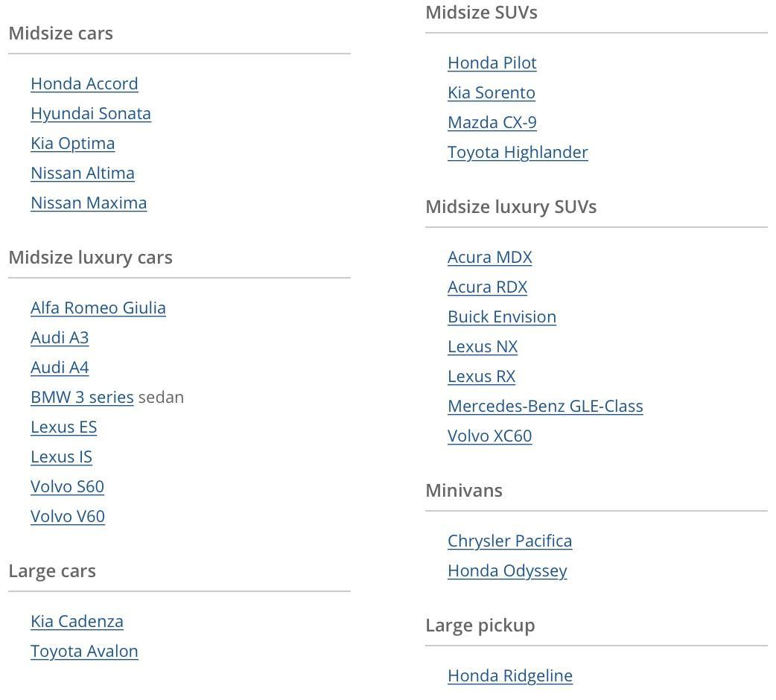
Task: Select the Nissan Maxima link
Action: [x=89, y=203]
